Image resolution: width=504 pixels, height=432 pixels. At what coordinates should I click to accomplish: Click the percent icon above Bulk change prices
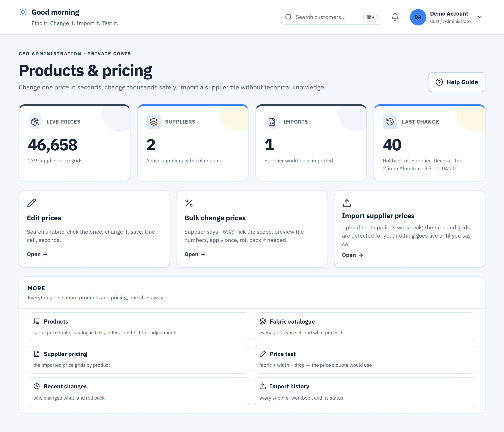189,203
